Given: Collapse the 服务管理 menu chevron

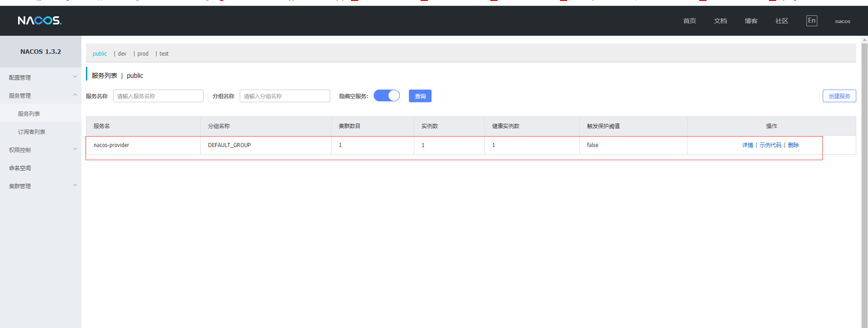Looking at the screenshot, I should click(75, 95).
